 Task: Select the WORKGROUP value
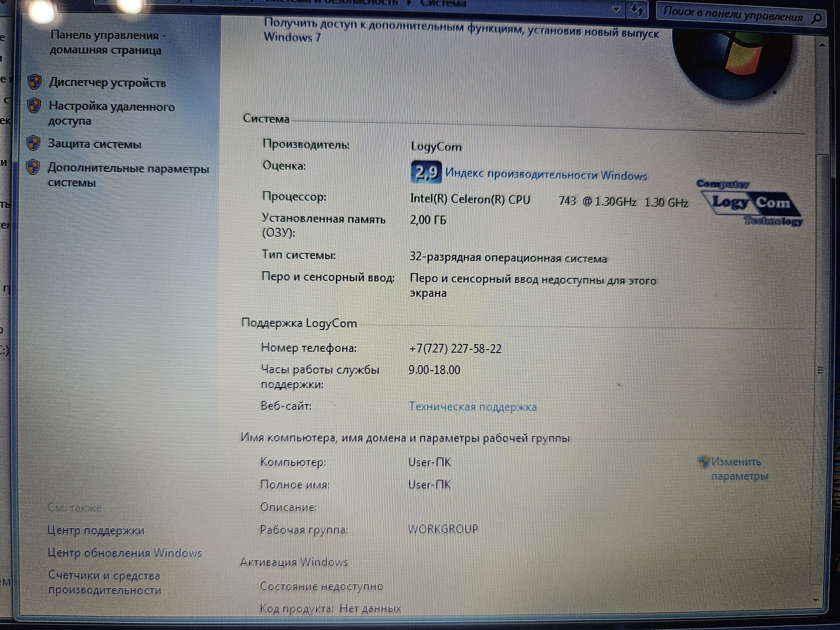point(443,529)
